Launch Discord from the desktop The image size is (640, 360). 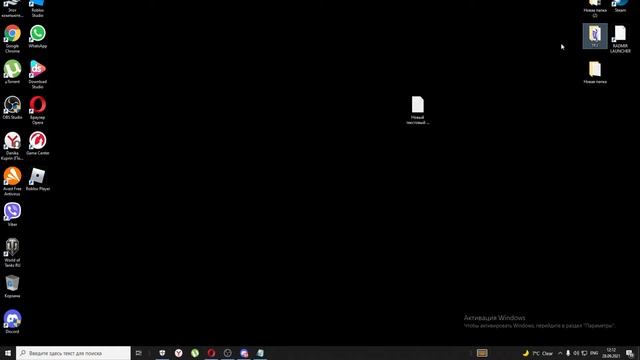[12, 322]
